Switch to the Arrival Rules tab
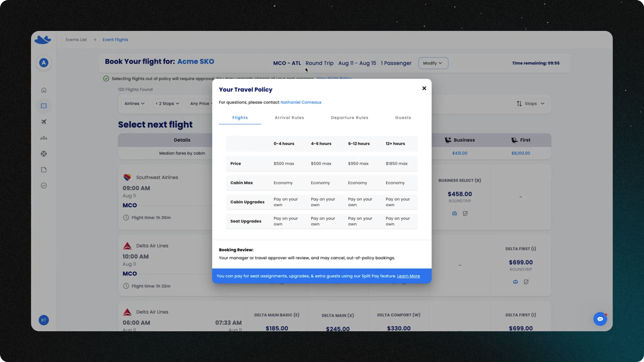The height and width of the screenshot is (362, 644). tap(289, 117)
